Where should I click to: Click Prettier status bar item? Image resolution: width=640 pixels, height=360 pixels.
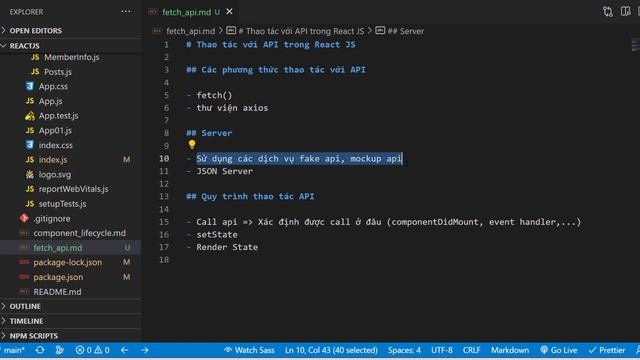607,350
